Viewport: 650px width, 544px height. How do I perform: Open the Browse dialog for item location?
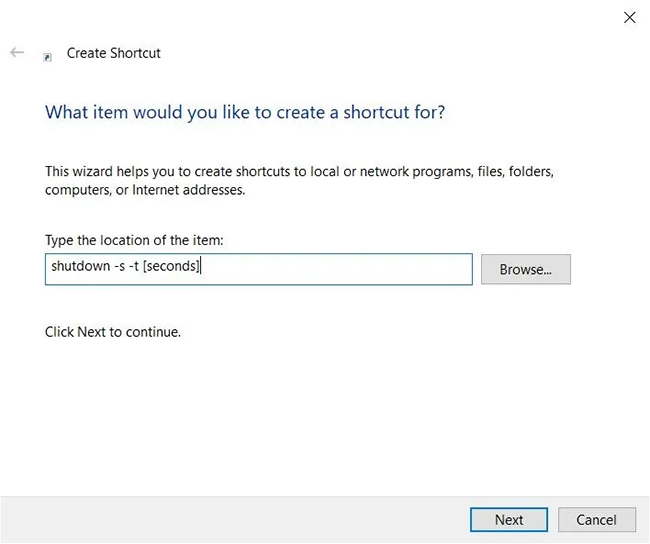(x=525, y=269)
